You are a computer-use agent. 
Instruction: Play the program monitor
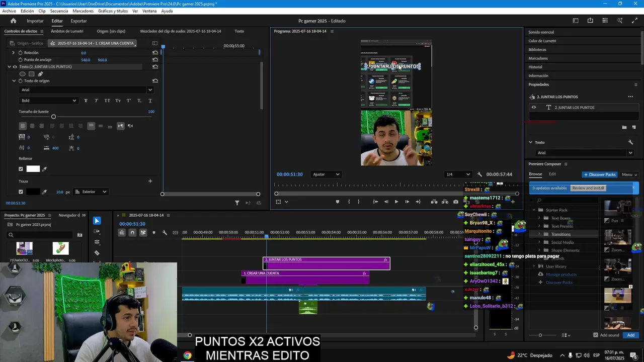396,202
